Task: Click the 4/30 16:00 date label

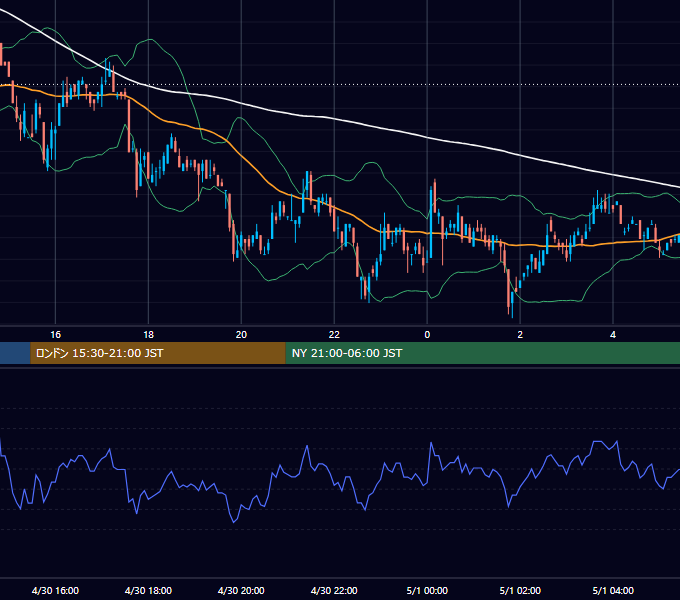Action: (56, 590)
